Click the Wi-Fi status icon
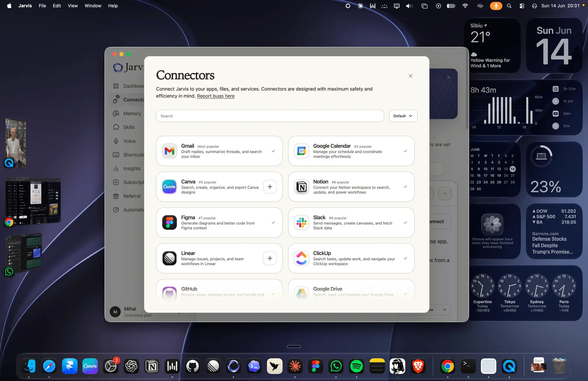 465,6
